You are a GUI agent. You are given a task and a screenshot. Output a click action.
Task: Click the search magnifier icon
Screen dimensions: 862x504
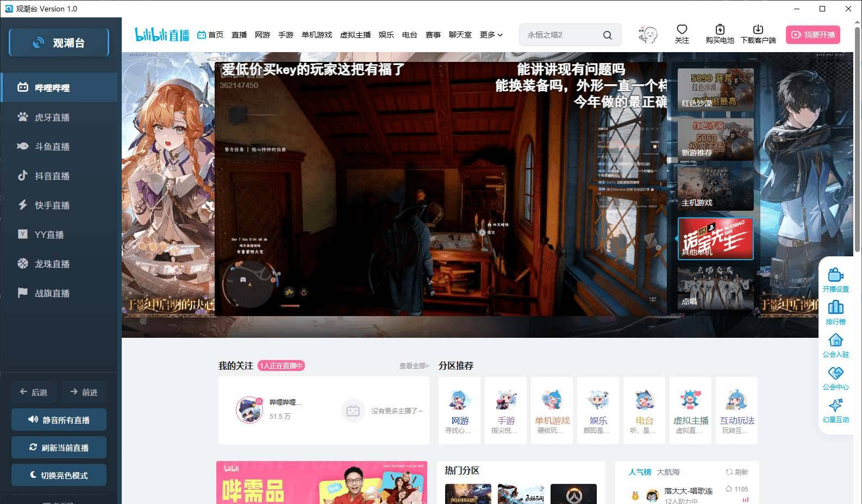(x=608, y=35)
